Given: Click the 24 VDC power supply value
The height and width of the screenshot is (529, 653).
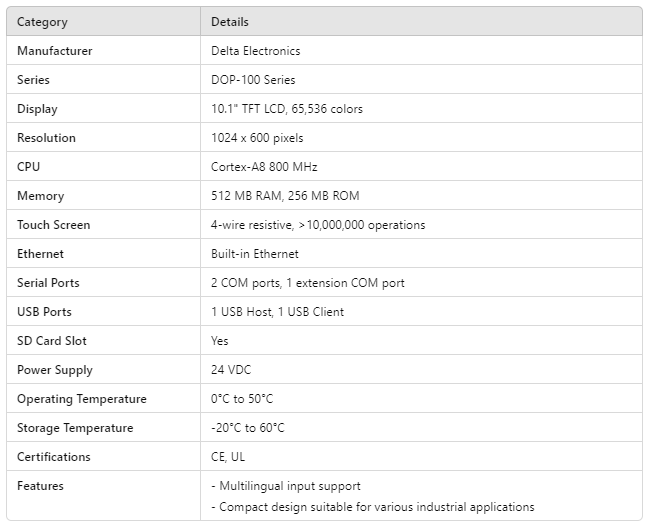Looking at the screenshot, I should tap(232, 370).
